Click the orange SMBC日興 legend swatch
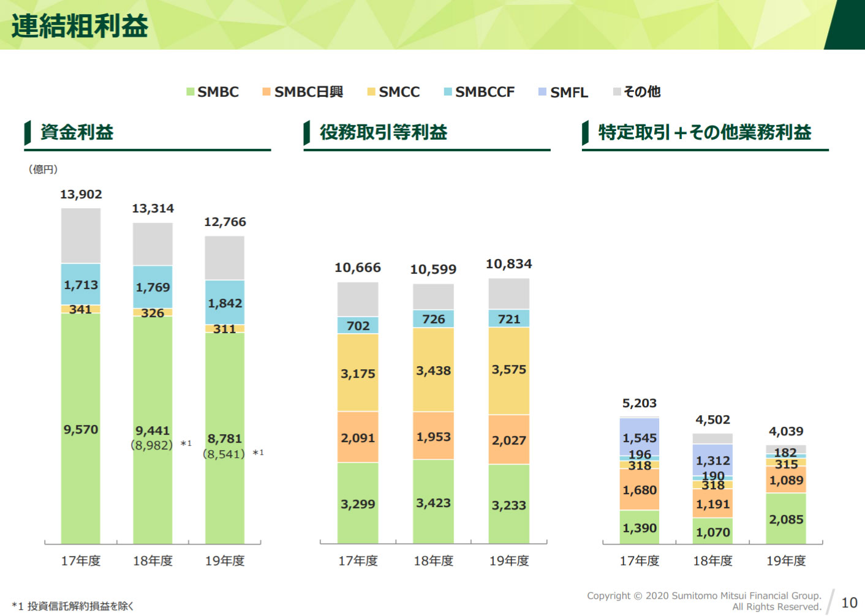This screenshot has height=616, width=865. point(266,92)
